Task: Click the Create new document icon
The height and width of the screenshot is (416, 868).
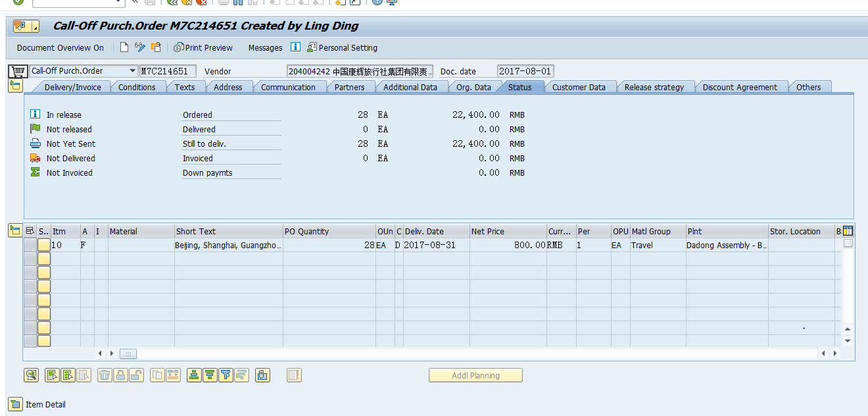Action: coord(124,47)
